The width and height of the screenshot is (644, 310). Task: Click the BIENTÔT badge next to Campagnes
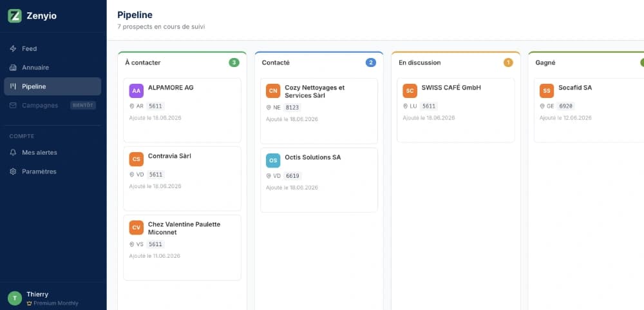click(83, 105)
